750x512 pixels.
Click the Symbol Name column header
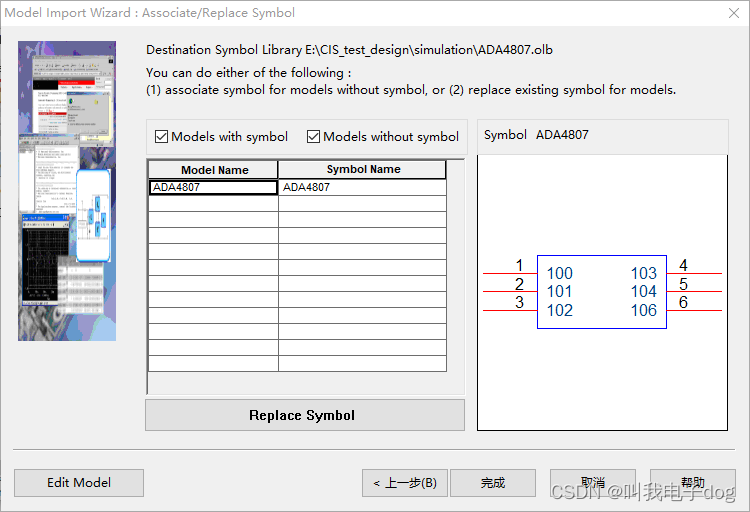[x=362, y=169]
